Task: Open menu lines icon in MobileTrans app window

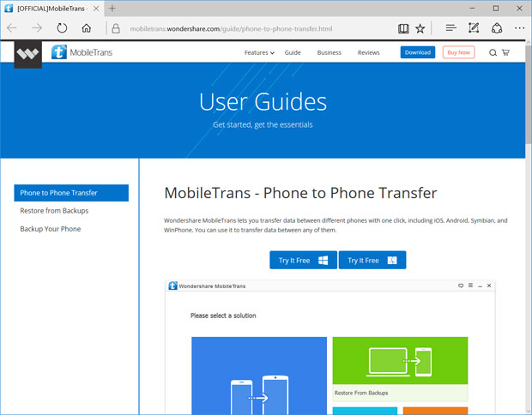Action: click(x=470, y=286)
